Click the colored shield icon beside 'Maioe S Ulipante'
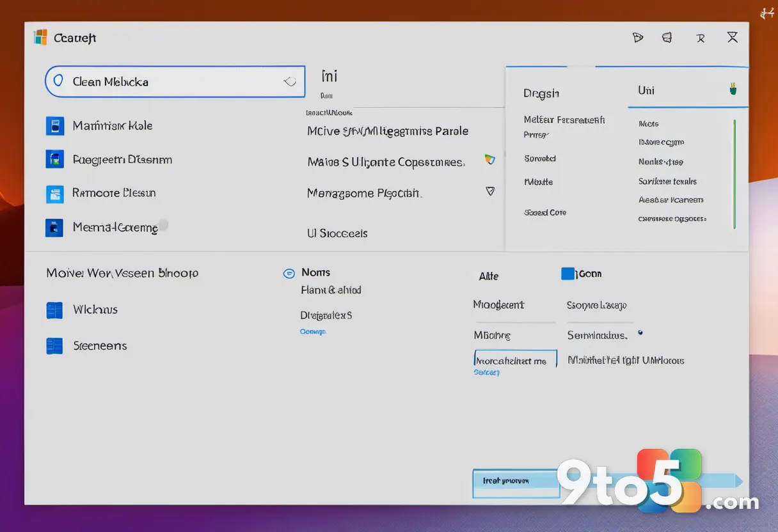The image size is (778, 532). [490, 160]
